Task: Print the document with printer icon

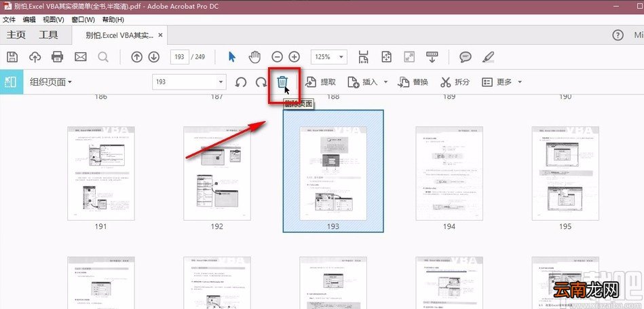Action: pyautogui.click(x=58, y=56)
